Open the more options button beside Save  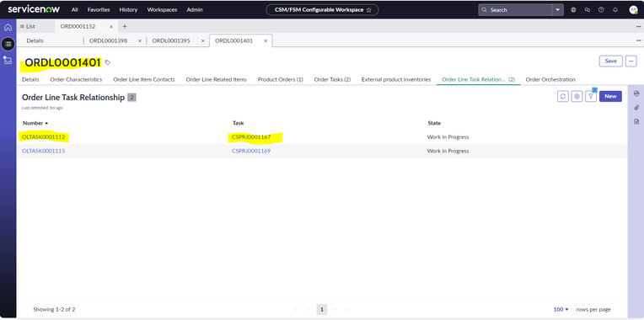click(x=631, y=61)
